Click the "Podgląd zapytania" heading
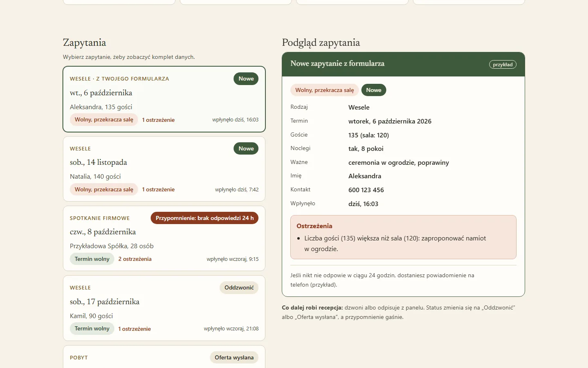The height and width of the screenshot is (368, 588). [x=321, y=43]
